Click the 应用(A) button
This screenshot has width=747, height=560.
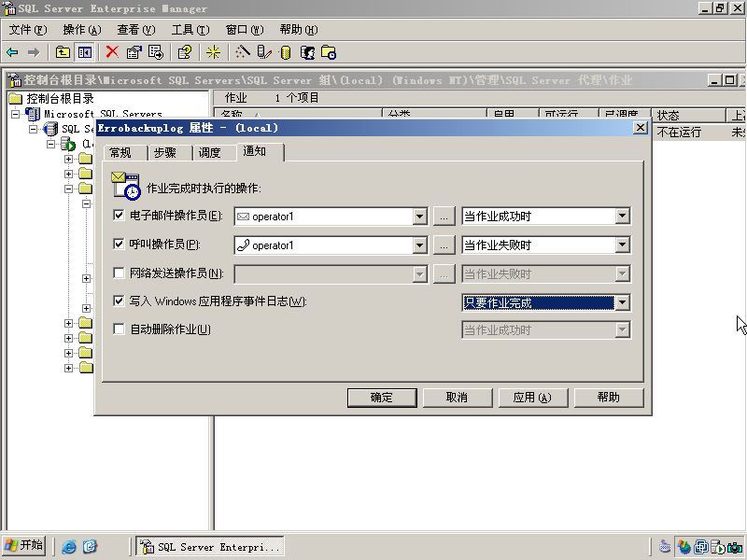click(532, 398)
